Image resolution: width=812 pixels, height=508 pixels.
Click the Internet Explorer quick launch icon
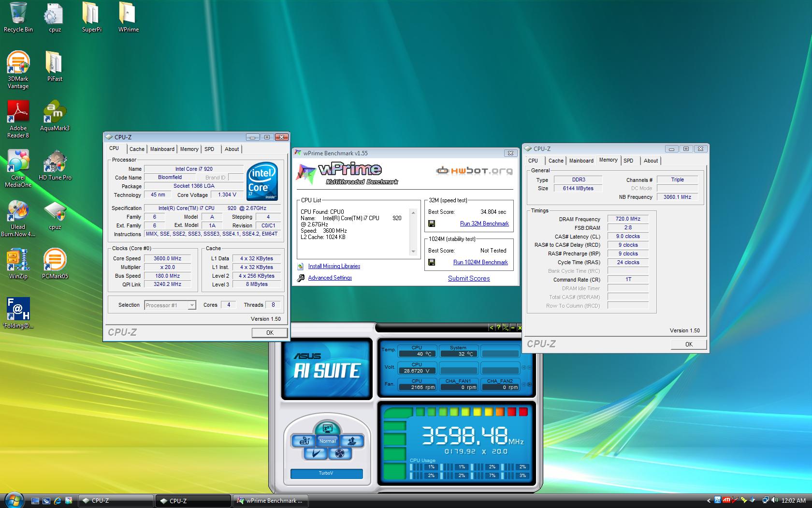click(58, 501)
